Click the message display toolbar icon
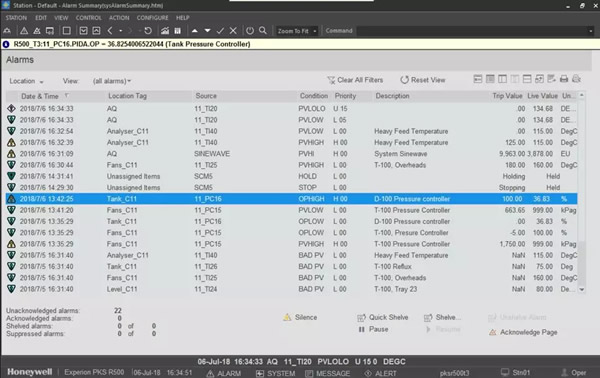This screenshot has height=378, width=600. [x=50, y=31]
